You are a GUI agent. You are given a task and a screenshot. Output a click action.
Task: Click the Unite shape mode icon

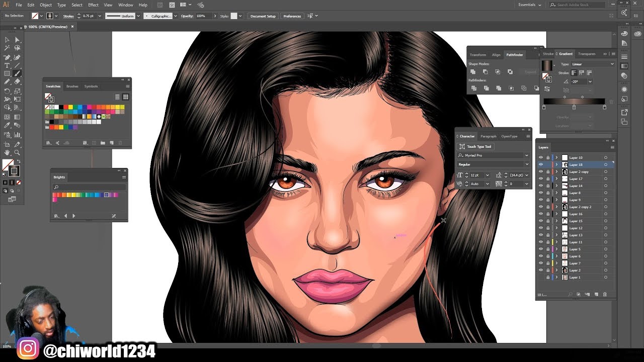[473, 72]
